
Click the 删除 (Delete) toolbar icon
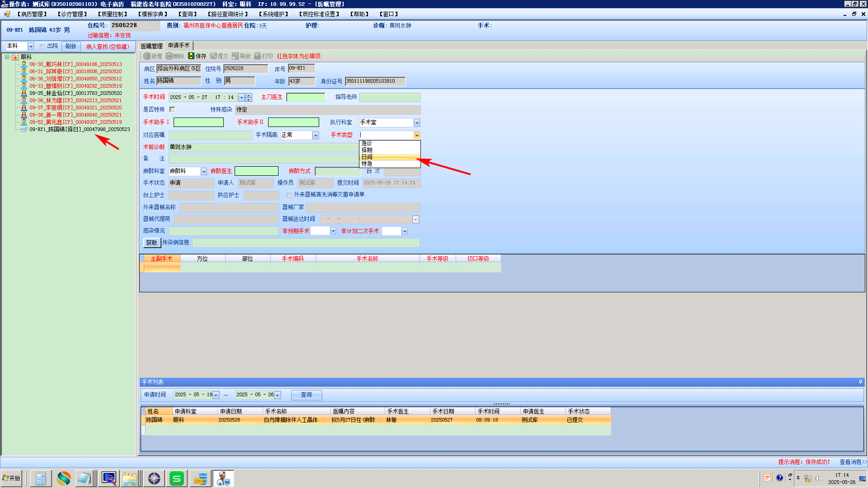[x=169, y=56]
